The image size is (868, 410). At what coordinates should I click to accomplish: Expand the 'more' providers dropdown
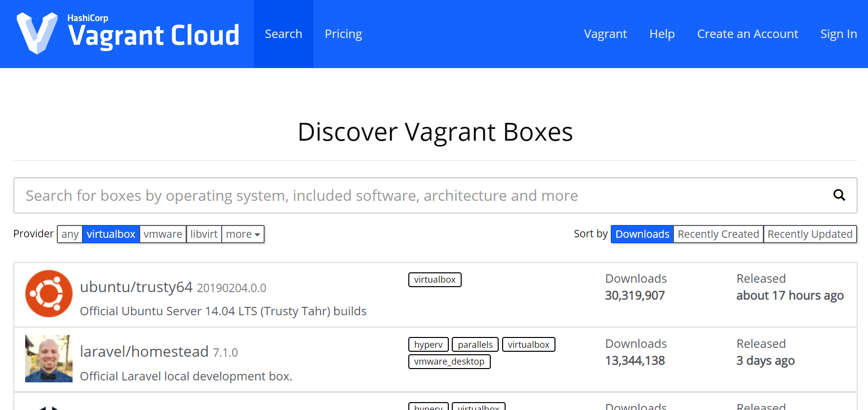point(243,234)
